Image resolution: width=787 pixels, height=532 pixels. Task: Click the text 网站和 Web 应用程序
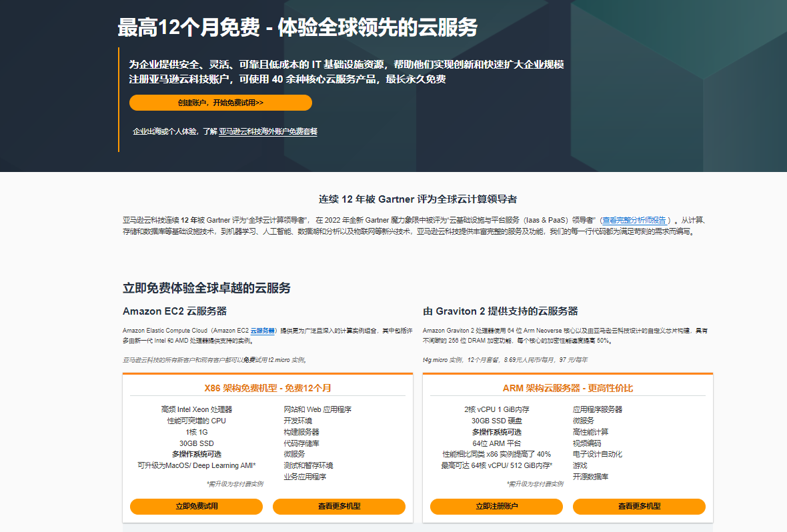pos(317,409)
